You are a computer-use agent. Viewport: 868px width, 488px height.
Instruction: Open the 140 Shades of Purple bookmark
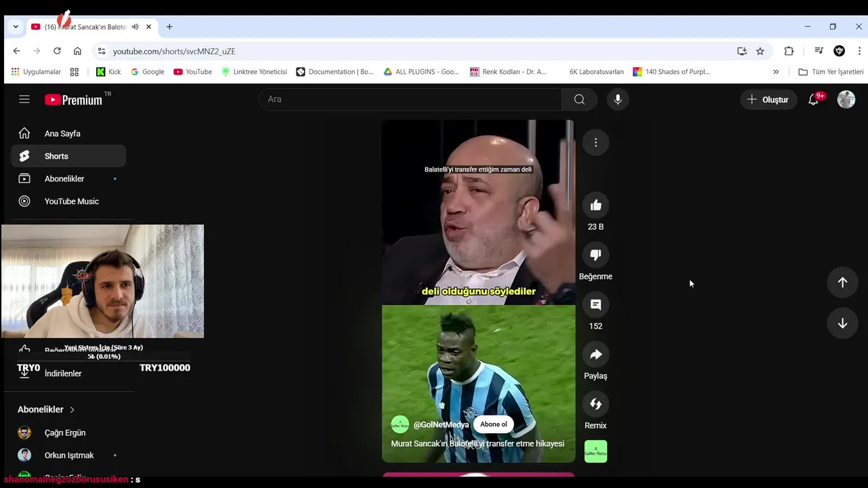[671, 72]
